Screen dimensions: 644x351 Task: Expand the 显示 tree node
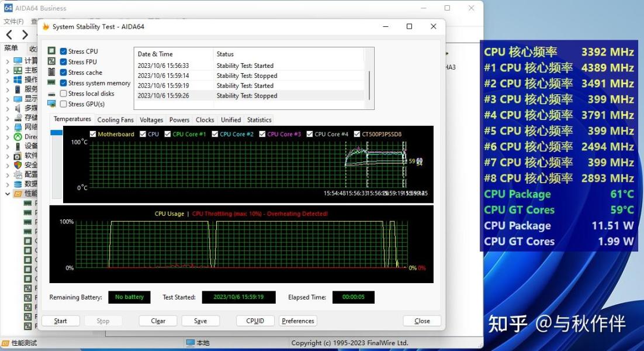pos(8,99)
